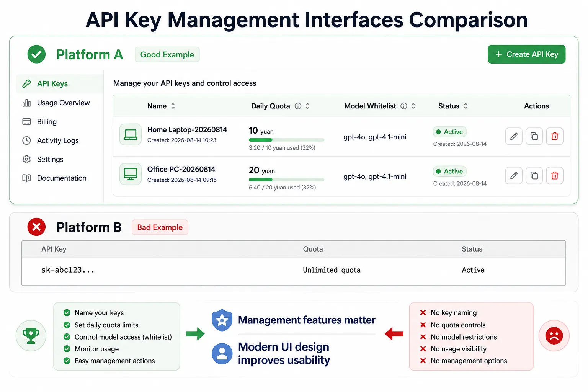This screenshot has width=588, height=392.
Task: Click the bar chart icon for Usage Overview
Action: (x=26, y=103)
